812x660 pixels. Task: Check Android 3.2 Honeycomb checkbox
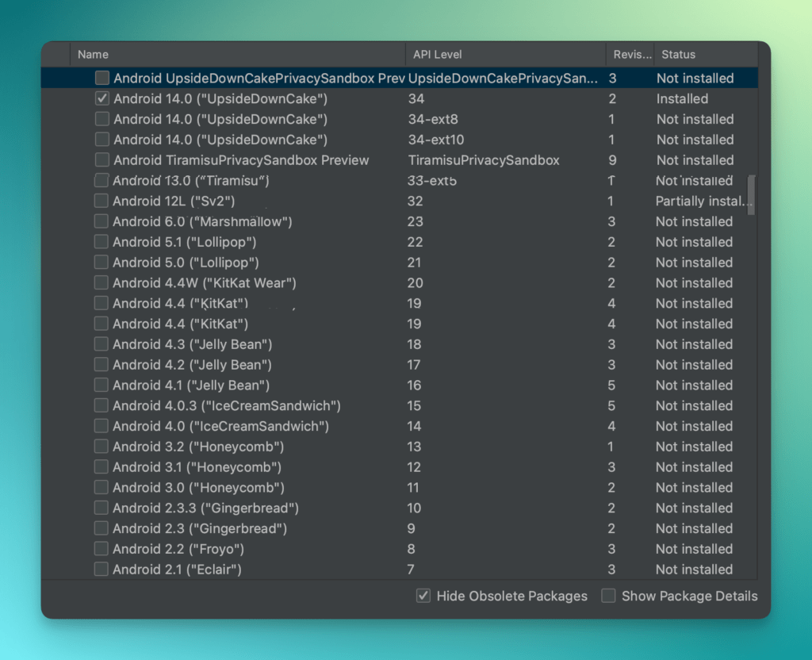(101, 446)
